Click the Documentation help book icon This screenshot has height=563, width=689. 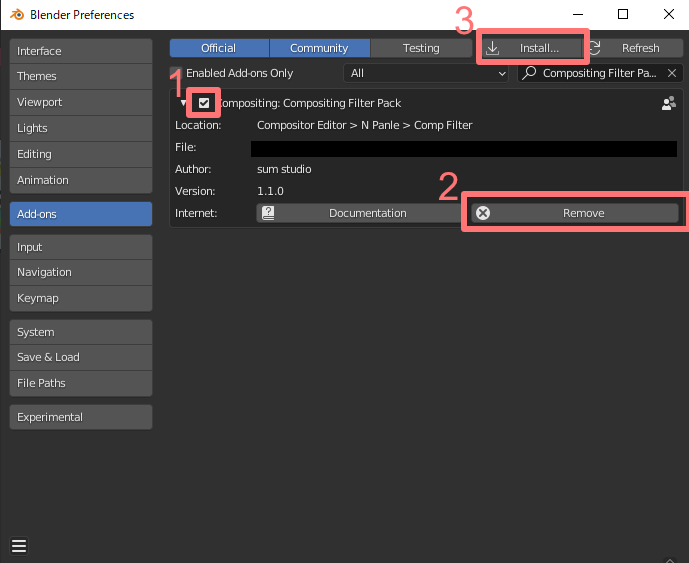pos(268,213)
